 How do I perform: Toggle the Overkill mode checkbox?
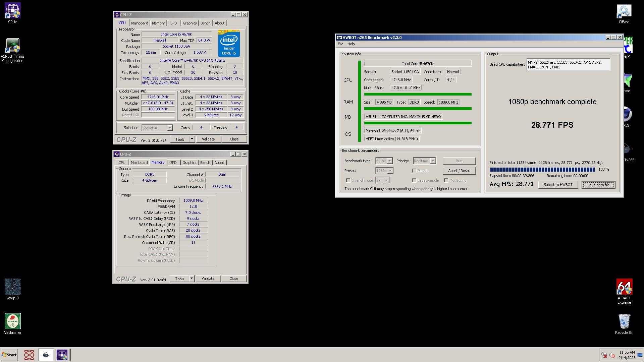coord(348,180)
